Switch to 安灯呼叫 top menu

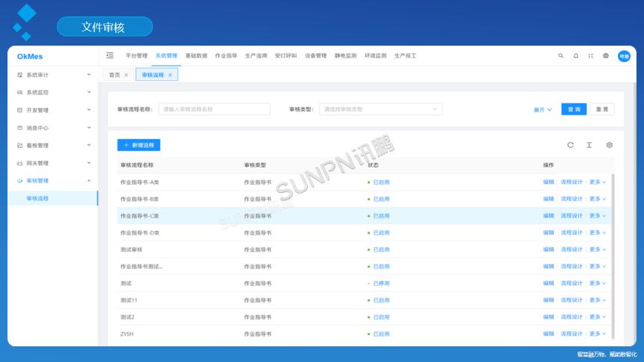286,56
